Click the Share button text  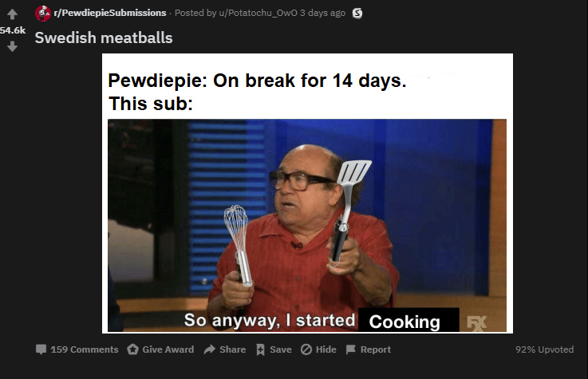click(232, 349)
